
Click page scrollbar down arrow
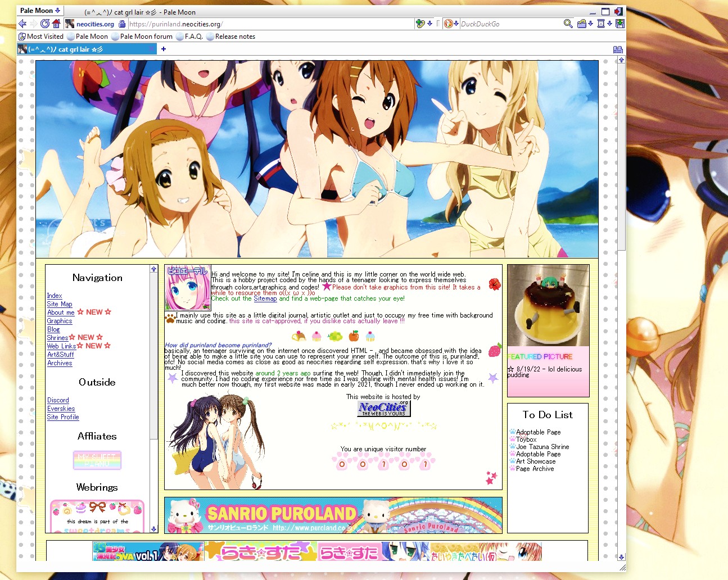(x=621, y=557)
